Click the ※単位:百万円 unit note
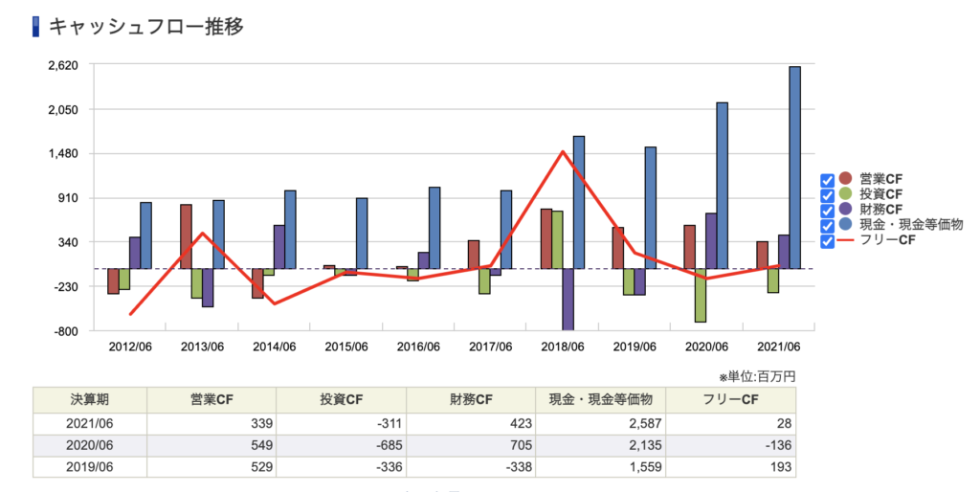The image size is (980, 492). click(757, 377)
